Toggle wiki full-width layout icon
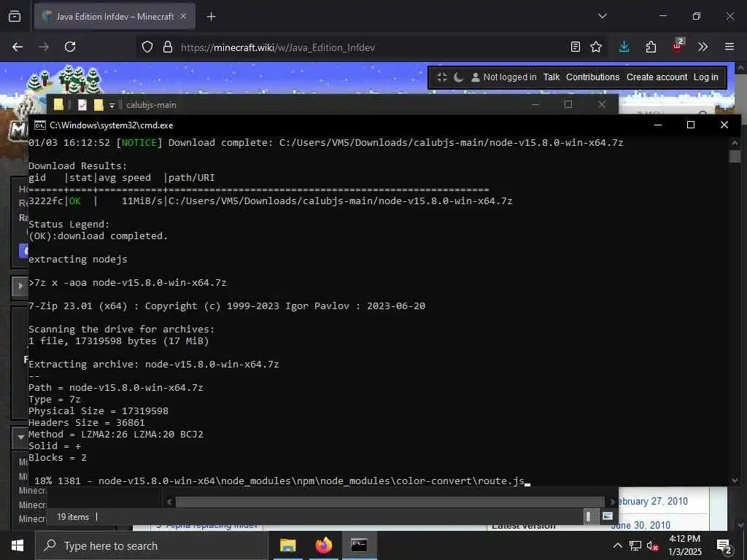 pyautogui.click(x=442, y=77)
